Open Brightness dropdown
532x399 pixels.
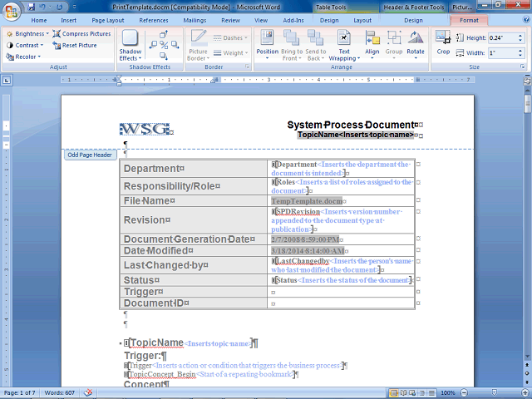click(28, 33)
